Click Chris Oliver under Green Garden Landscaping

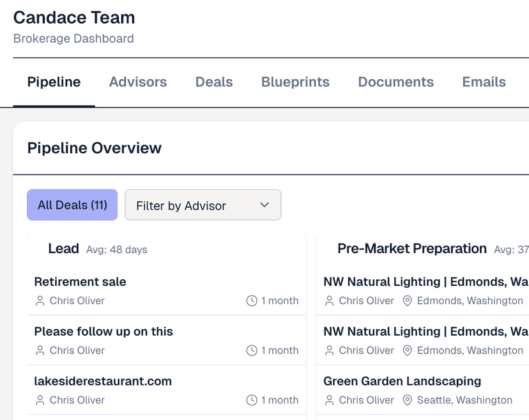click(x=366, y=400)
